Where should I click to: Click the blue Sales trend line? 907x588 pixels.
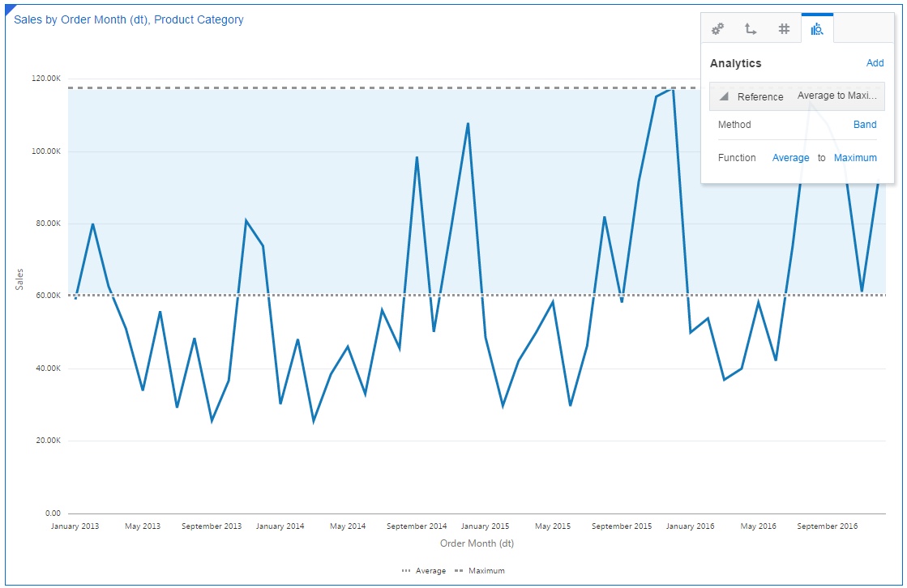click(93, 224)
